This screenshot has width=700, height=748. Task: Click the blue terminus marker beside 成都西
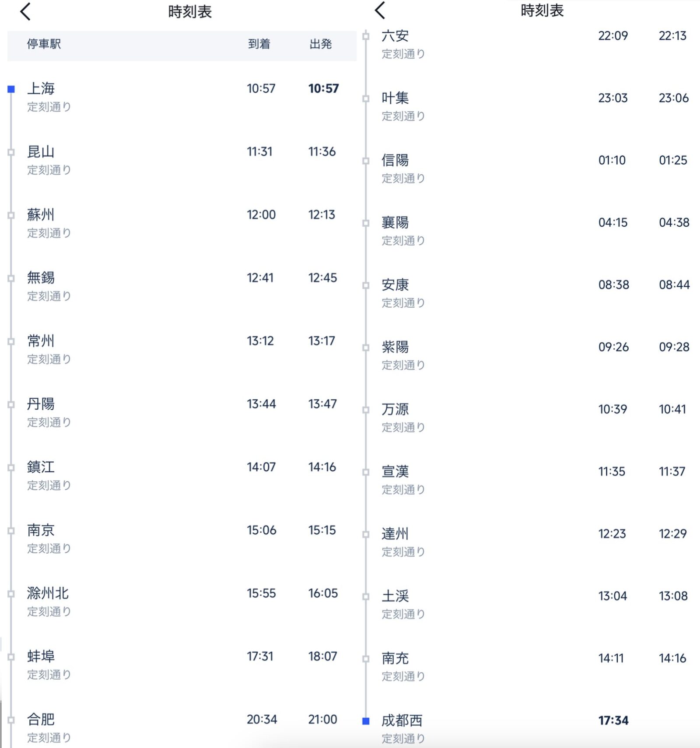point(366,721)
